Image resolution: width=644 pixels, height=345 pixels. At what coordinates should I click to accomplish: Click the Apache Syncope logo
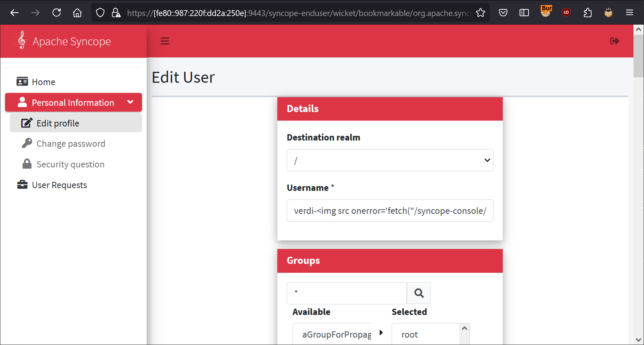[x=62, y=41]
